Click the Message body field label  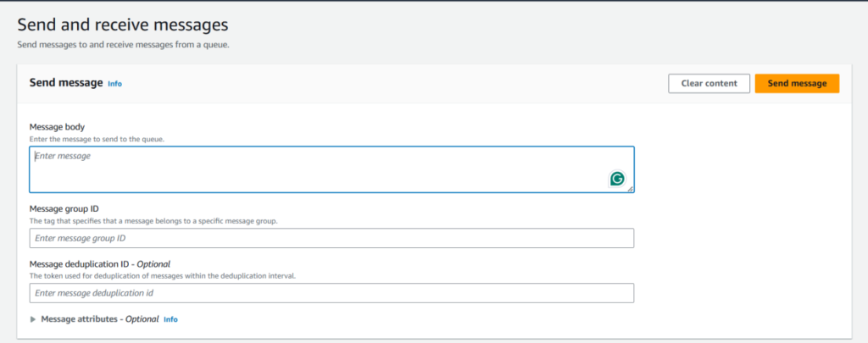[57, 127]
